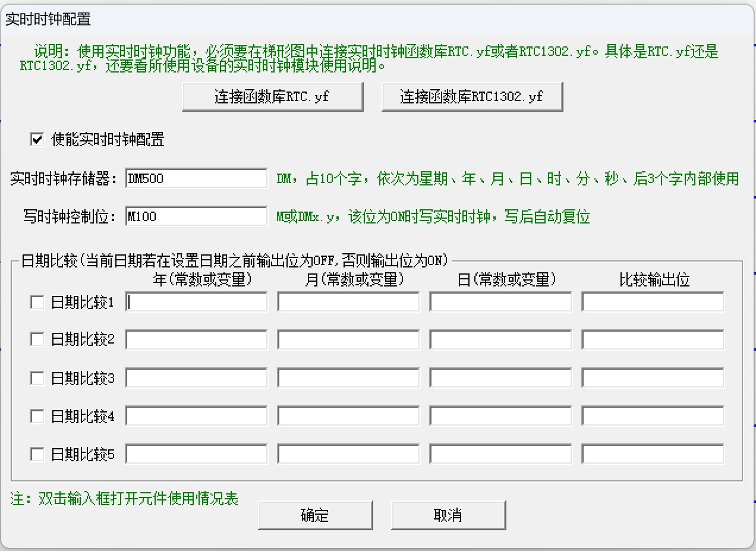The image size is (756, 551).
Task: Click the 比较输出位 column header
Action: click(654, 280)
